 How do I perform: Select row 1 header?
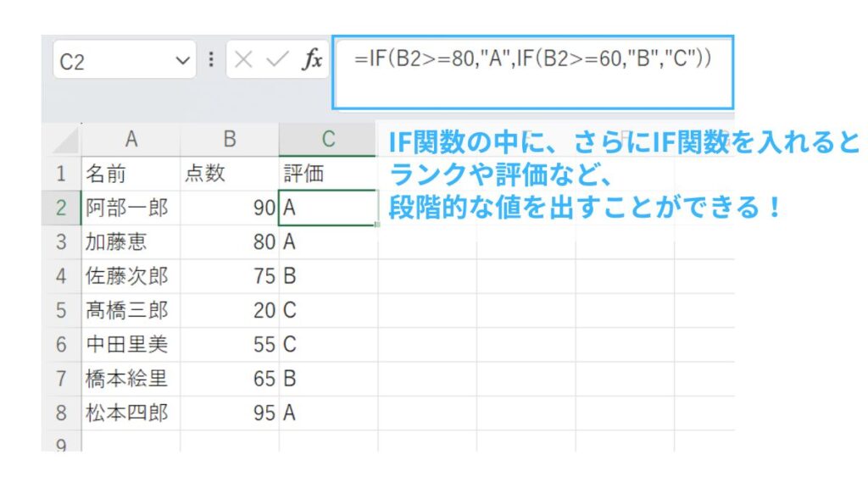tap(61, 174)
